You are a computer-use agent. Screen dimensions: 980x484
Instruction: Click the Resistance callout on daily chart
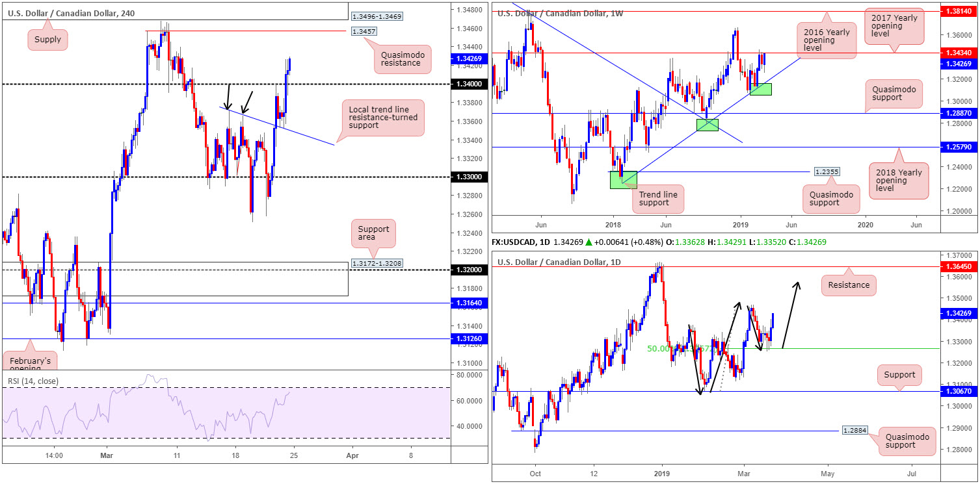(x=849, y=285)
